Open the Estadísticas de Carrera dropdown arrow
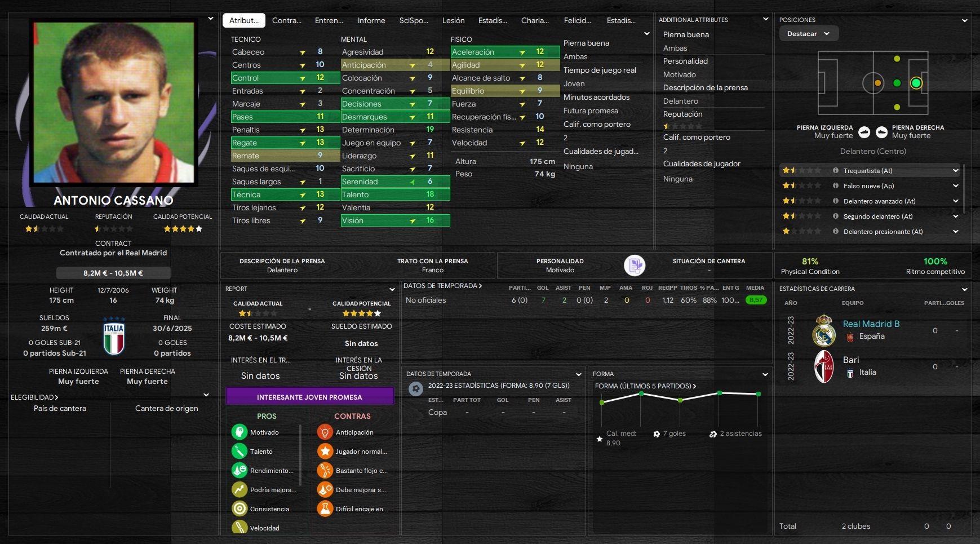The height and width of the screenshot is (544, 980). coord(965,289)
